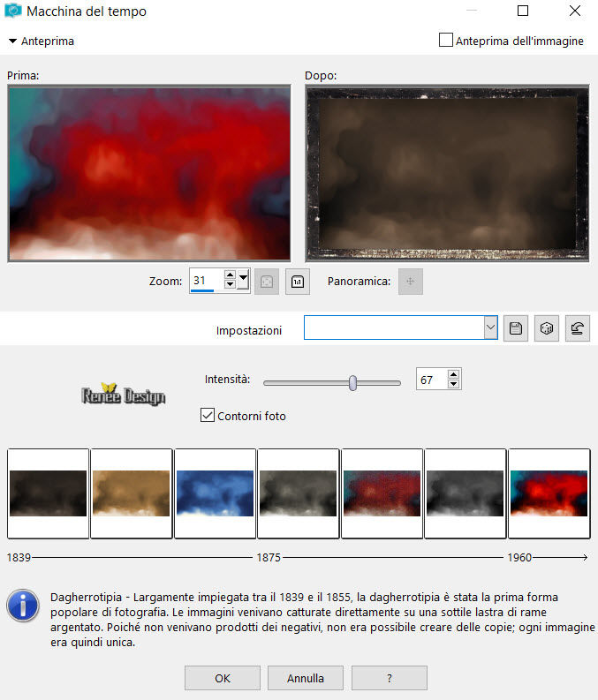The width and height of the screenshot is (598, 700).
Task: Enable Anteprima dell'immagine checkbox
Action: tap(446, 41)
